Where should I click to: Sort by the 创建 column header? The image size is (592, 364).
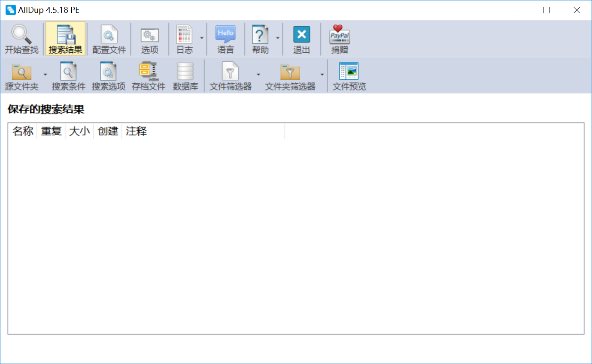coord(108,131)
